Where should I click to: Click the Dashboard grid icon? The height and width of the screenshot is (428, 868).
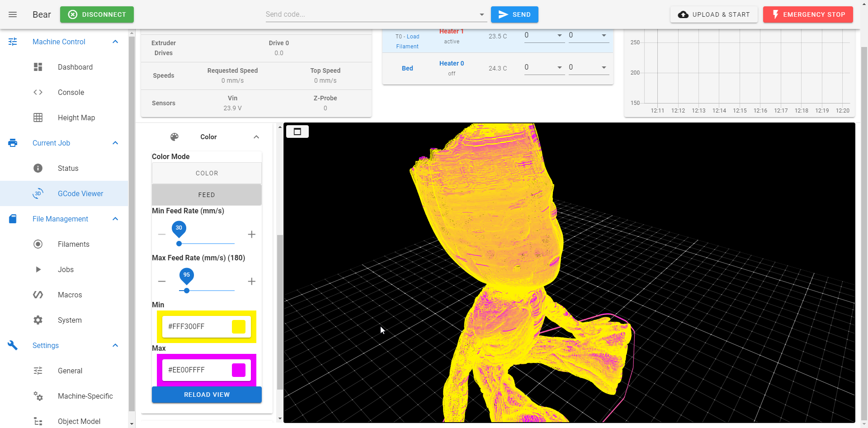[38, 67]
